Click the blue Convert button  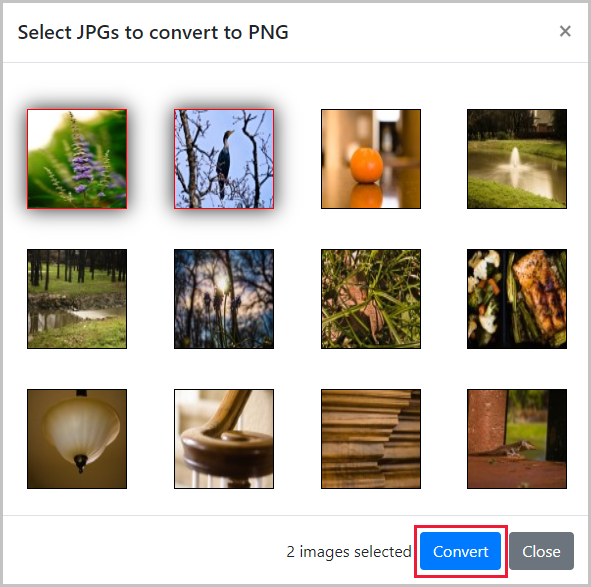[x=460, y=551]
